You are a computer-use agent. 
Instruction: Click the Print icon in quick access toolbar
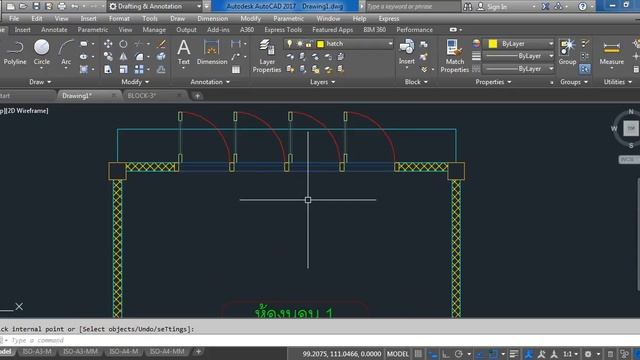62,6
